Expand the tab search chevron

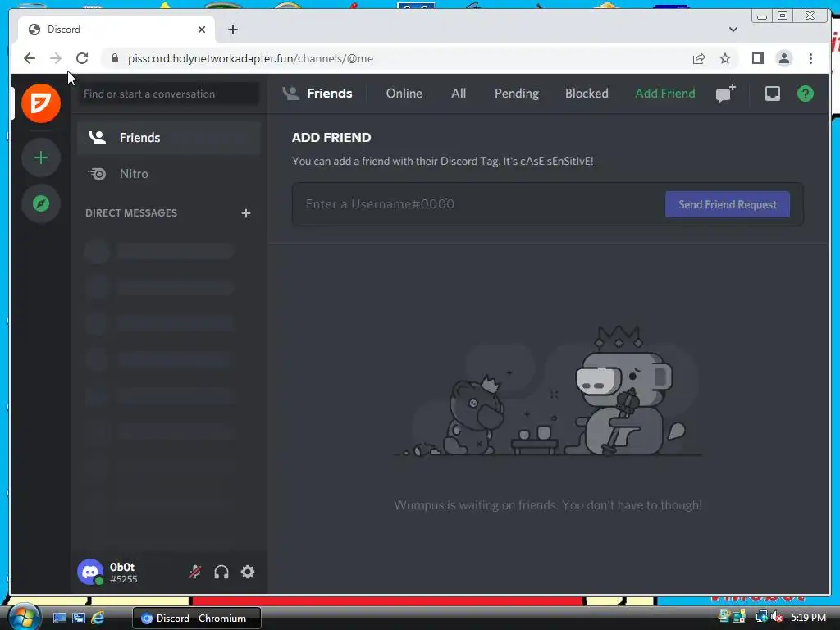(733, 30)
